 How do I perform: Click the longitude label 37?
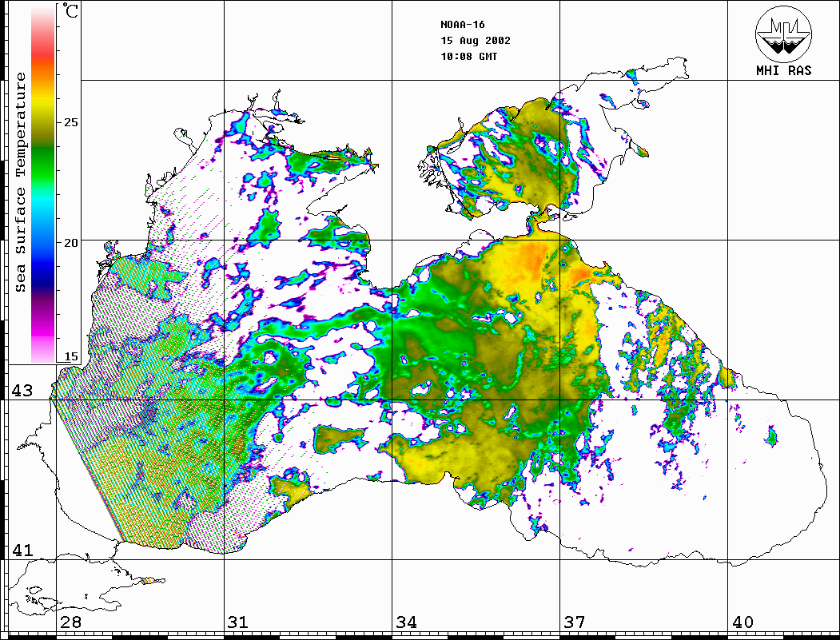tap(575, 622)
